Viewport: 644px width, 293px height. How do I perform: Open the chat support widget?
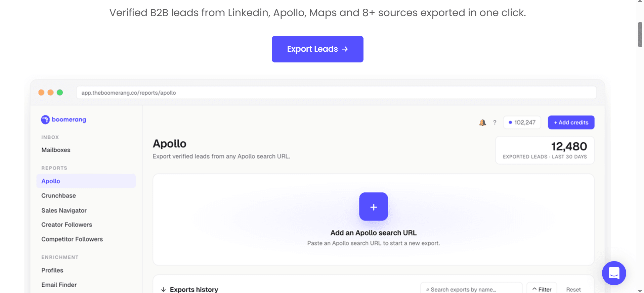click(614, 273)
